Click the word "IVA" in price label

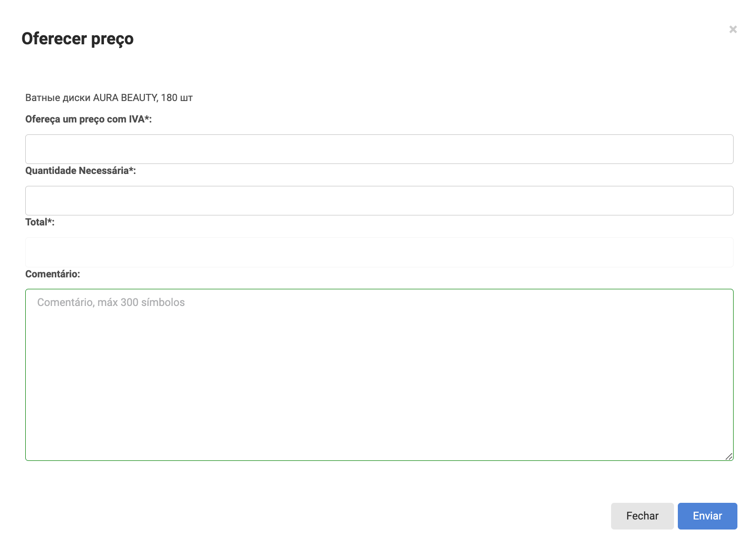(x=136, y=119)
